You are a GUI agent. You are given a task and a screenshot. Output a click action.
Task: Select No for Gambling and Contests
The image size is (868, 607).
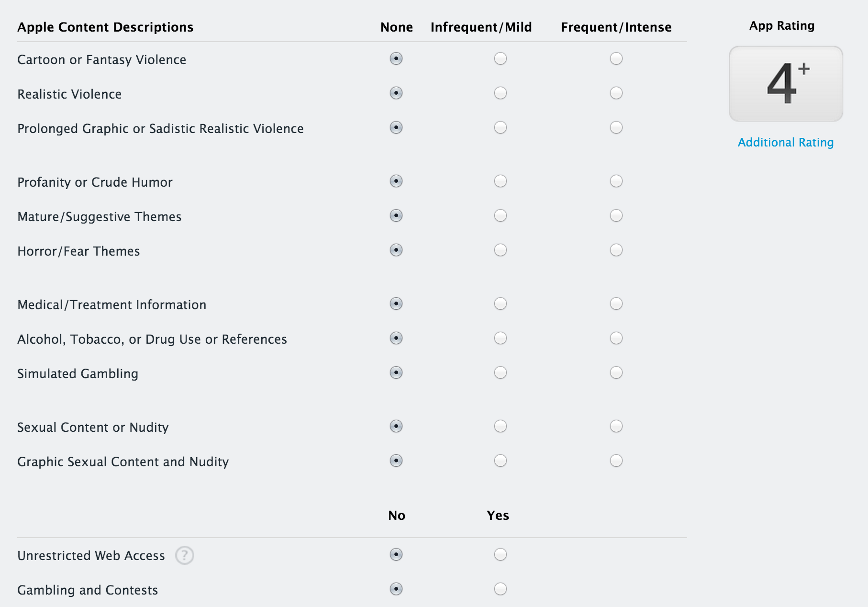point(396,589)
